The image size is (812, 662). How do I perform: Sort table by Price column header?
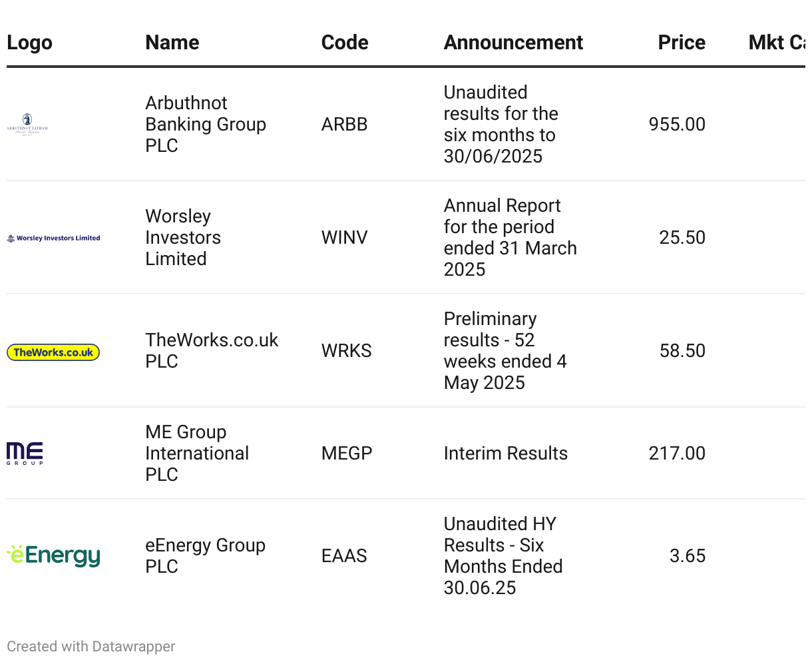(682, 42)
